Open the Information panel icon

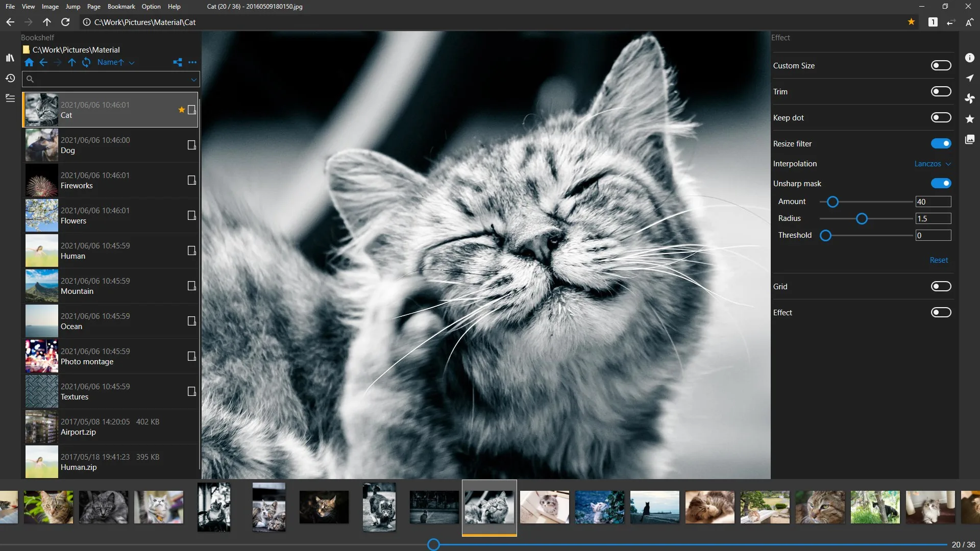pos(970,58)
